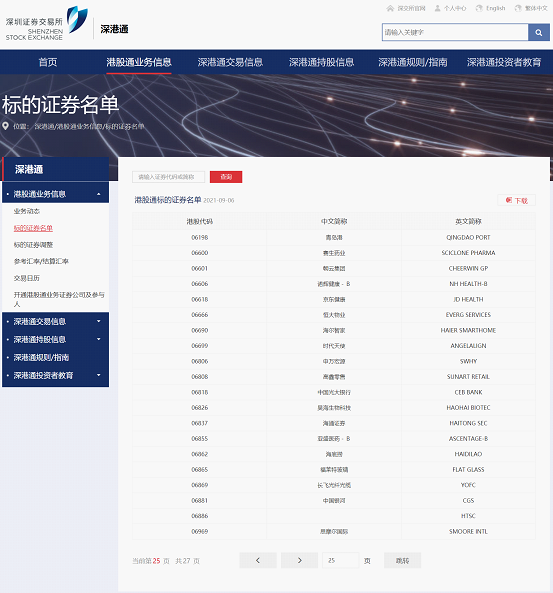Open 深交所官网 home icon link
Viewport: 553px width, 593px height.
(x=406, y=8)
